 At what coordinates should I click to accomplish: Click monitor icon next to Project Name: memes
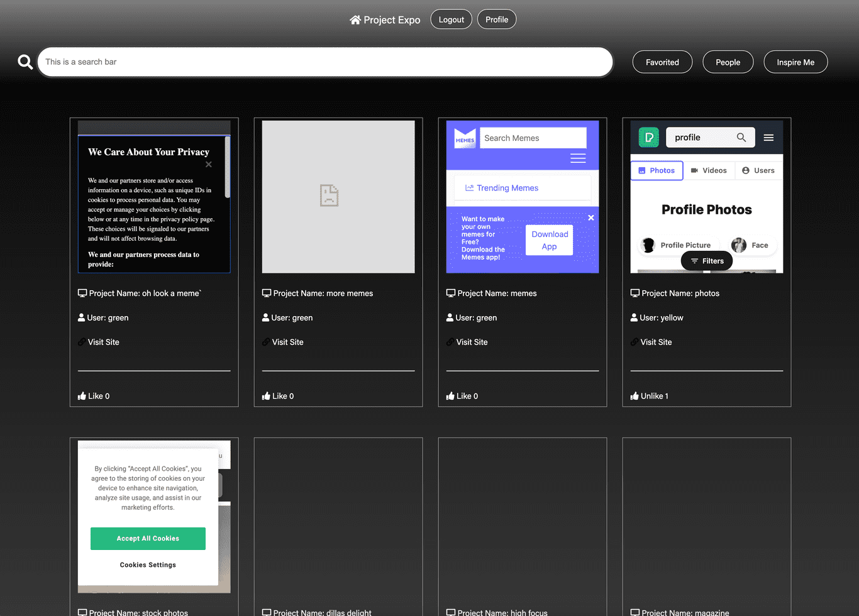click(451, 293)
